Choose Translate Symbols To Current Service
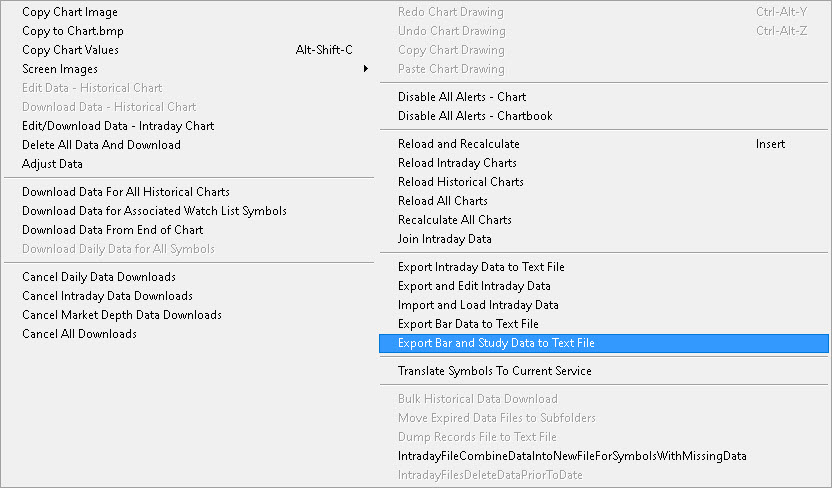 (495, 371)
